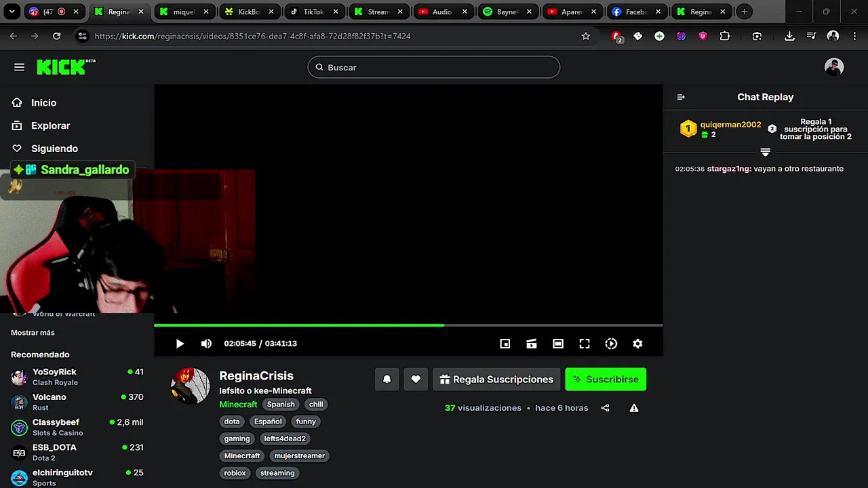Share the video
Viewport: 868px width, 488px height.
point(605,408)
